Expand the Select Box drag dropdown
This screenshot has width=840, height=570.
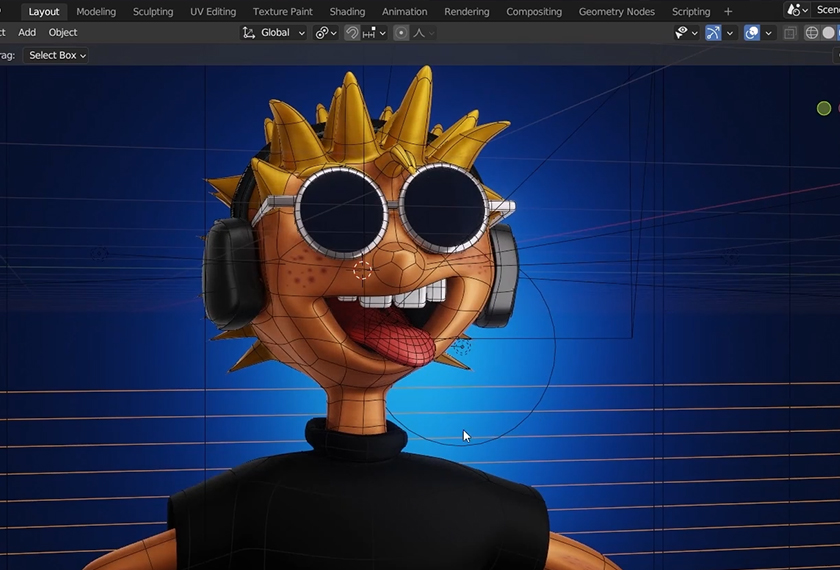pos(57,55)
